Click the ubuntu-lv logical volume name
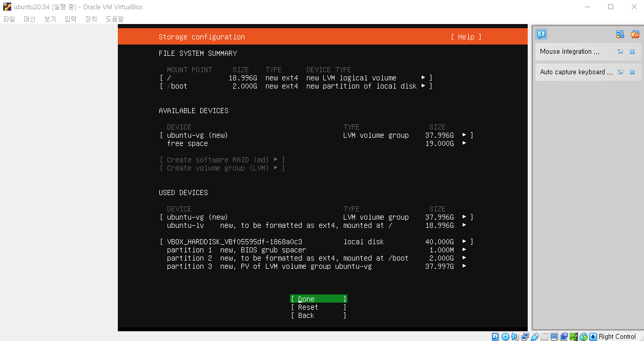 point(185,225)
